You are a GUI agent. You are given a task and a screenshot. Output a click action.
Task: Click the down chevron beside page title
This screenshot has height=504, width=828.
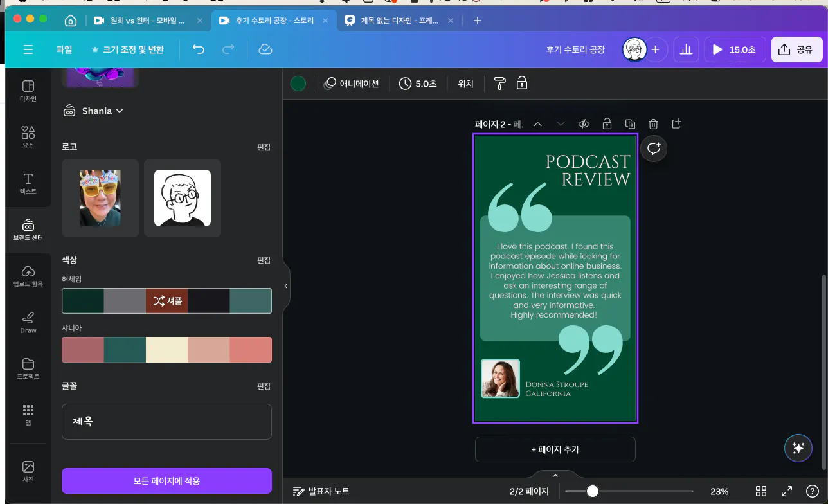tap(561, 124)
